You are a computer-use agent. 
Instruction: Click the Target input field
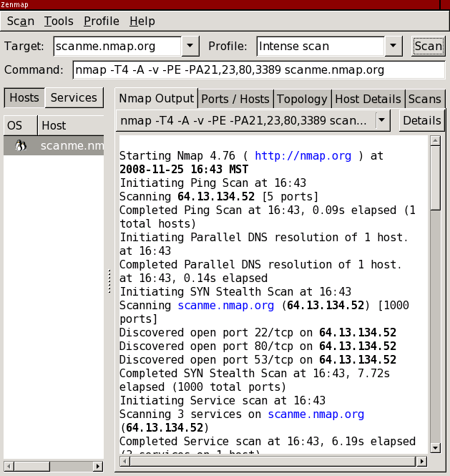[x=117, y=46]
